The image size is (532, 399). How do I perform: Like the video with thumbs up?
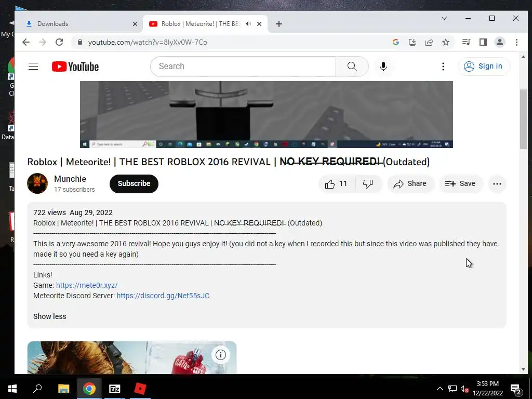click(337, 183)
